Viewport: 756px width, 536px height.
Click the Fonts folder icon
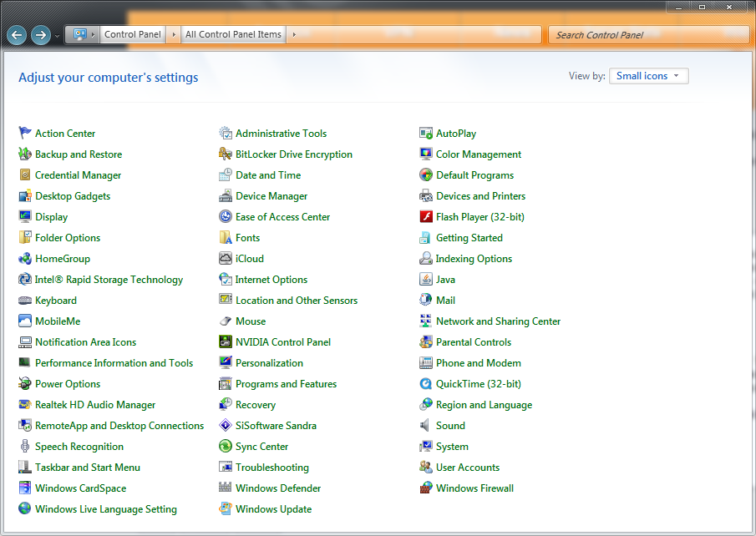(226, 237)
